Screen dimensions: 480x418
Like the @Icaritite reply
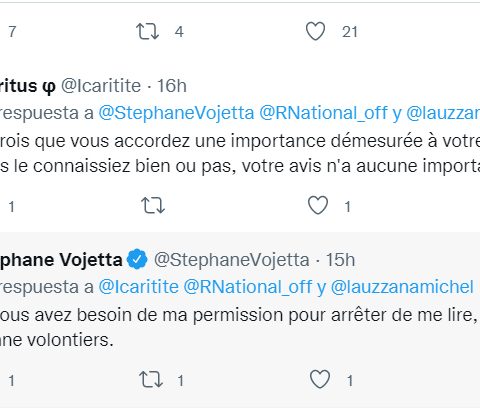318,205
